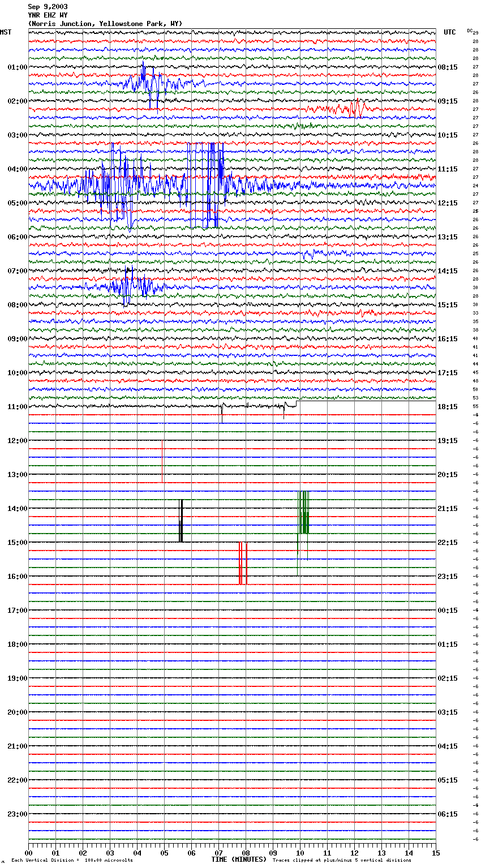Click the "02:15" UTC time label
Image resolution: width=481 pixels, height=868 pixels.
pos(448,678)
